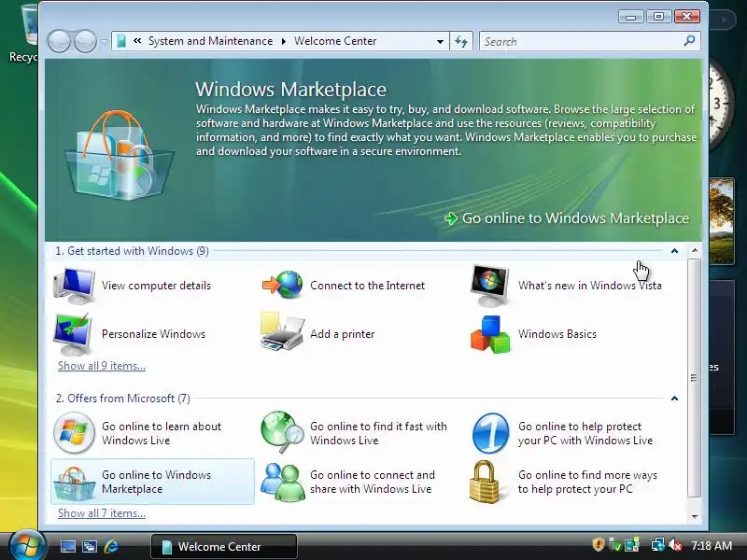Screen dimensions: 747x560
Task: Click the gold padlock protect PC icon
Action: coord(484,482)
